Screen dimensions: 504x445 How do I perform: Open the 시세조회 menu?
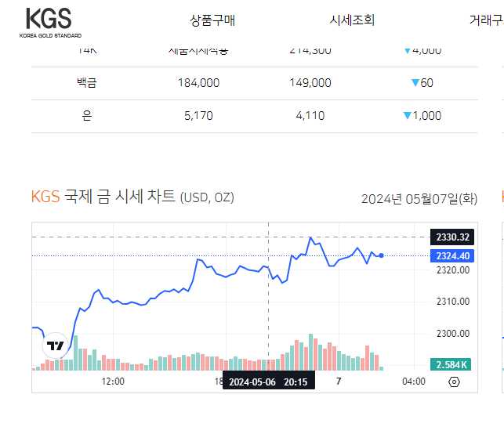point(352,20)
